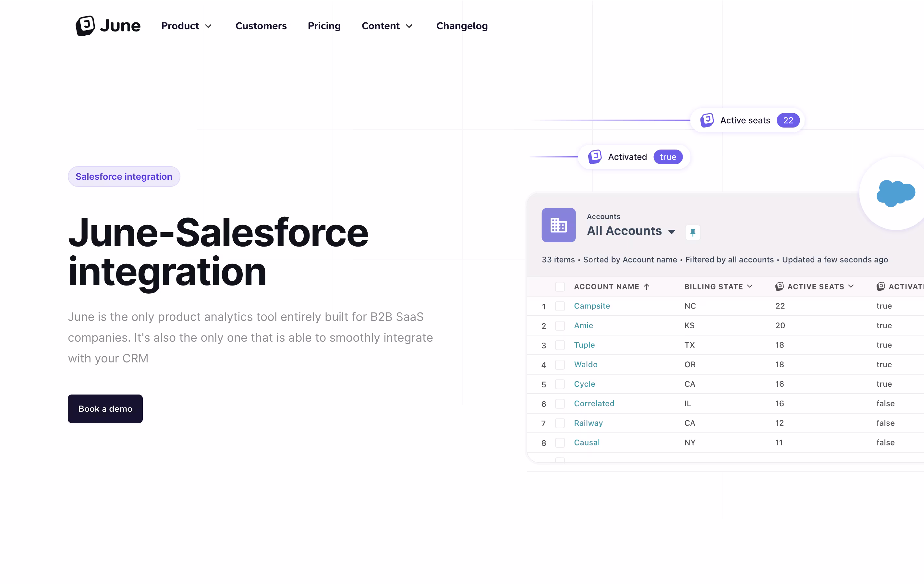Click the false value in Correlated row
The image size is (924, 584).
coord(885,403)
